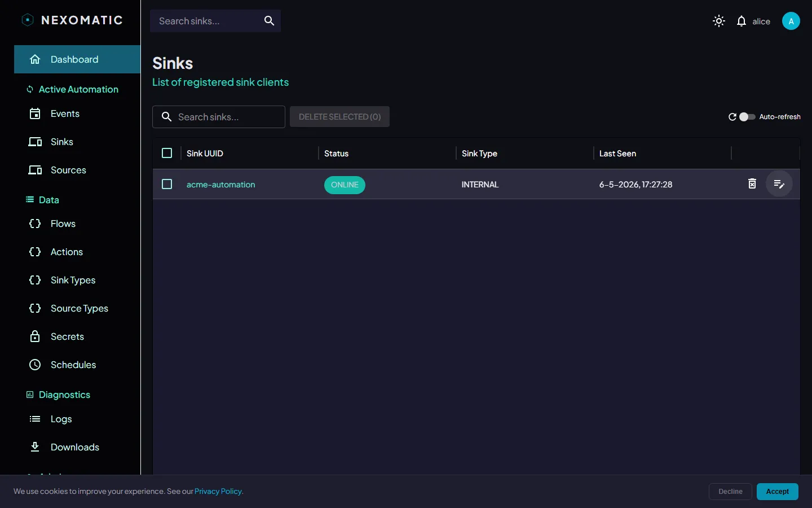Open the Privacy Policy link
The width and height of the screenshot is (812, 508).
click(219, 491)
